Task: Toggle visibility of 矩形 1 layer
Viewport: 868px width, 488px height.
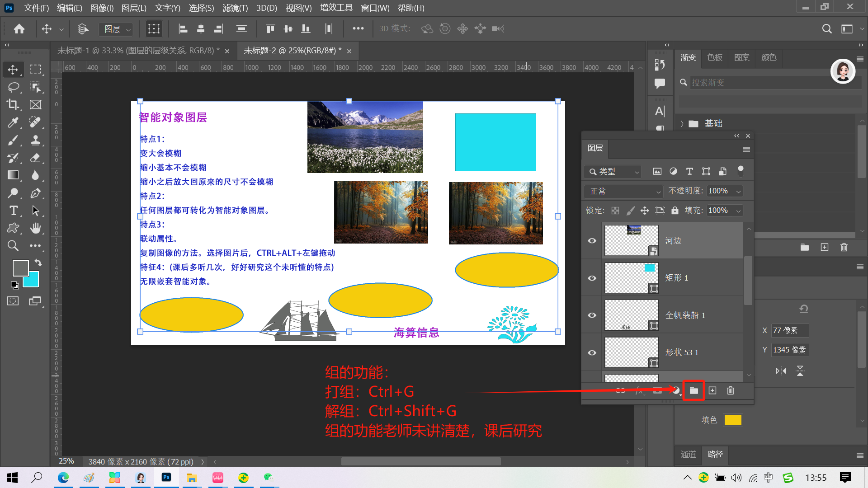Action: click(x=592, y=278)
